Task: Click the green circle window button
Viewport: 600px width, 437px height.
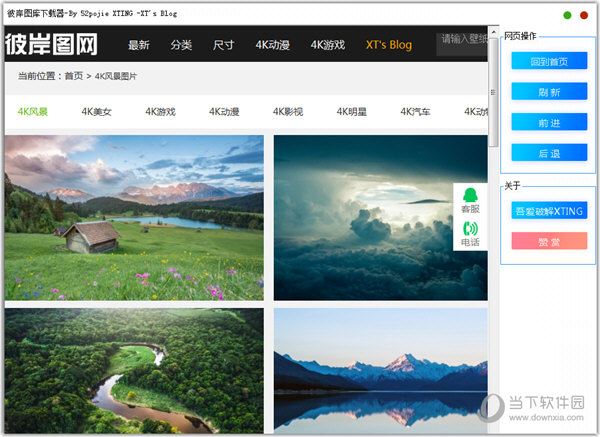Action: point(567,15)
